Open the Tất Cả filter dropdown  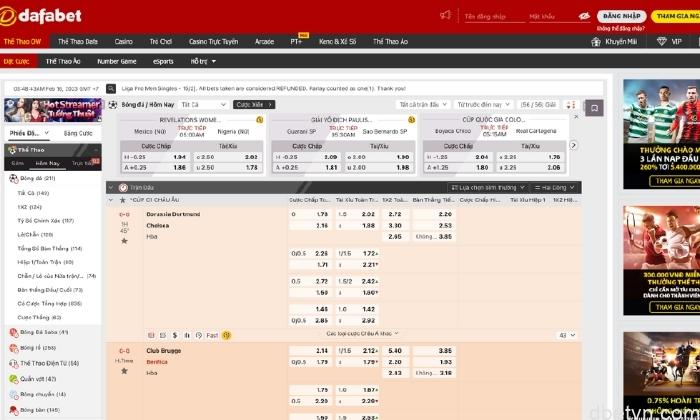[x=204, y=104]
